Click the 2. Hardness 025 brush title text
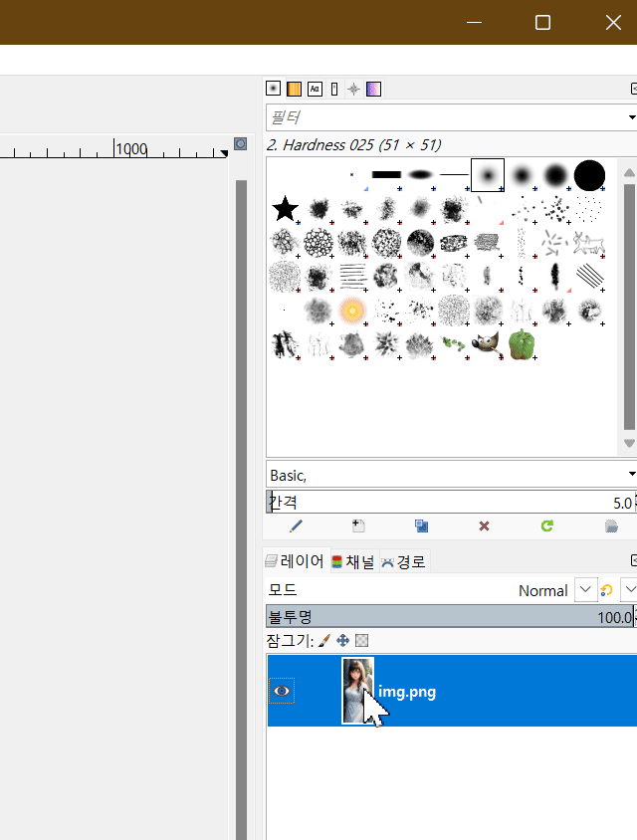 [x=353, y=145]
